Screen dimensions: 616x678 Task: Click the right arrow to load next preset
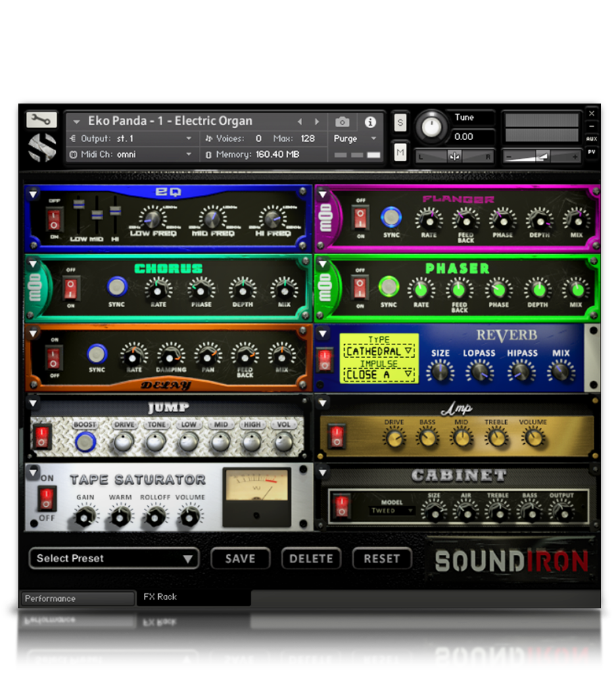[316, 122]
